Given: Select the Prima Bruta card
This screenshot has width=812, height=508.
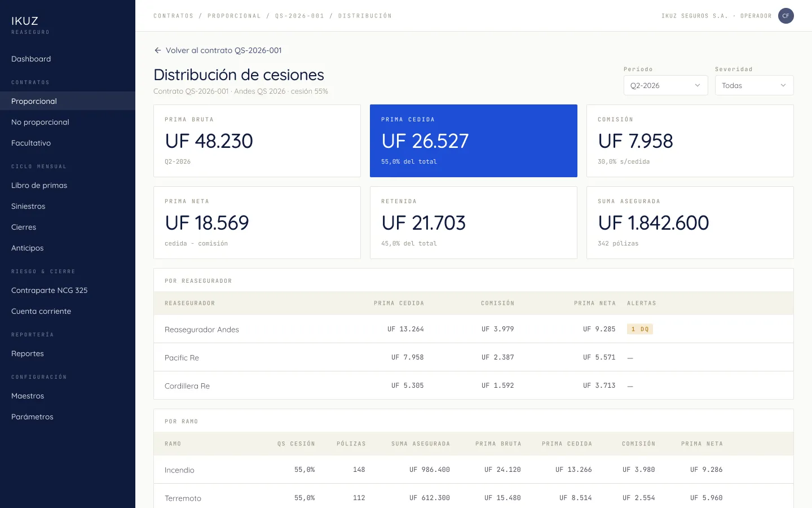Looking at the screenshot, I should (x=257, y=141).
